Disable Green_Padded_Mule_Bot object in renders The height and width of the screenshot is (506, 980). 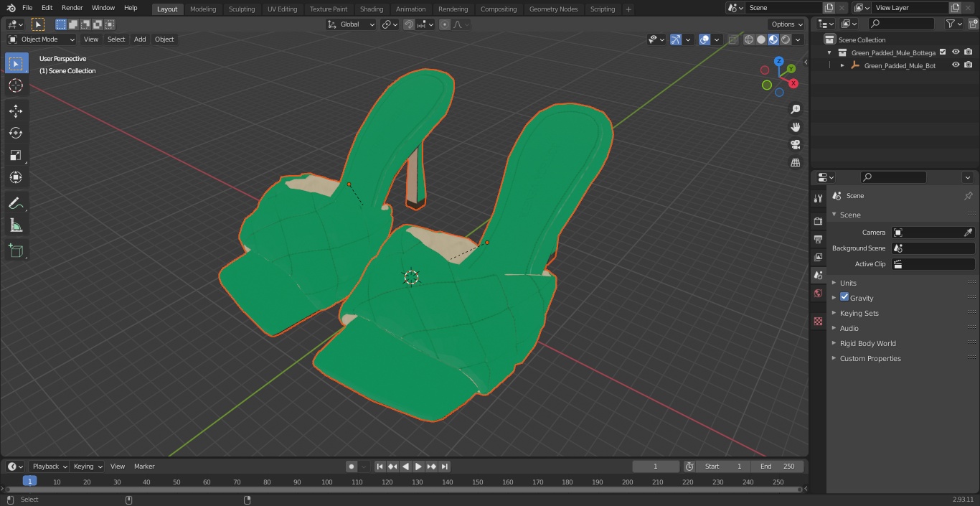pos(969,65)
